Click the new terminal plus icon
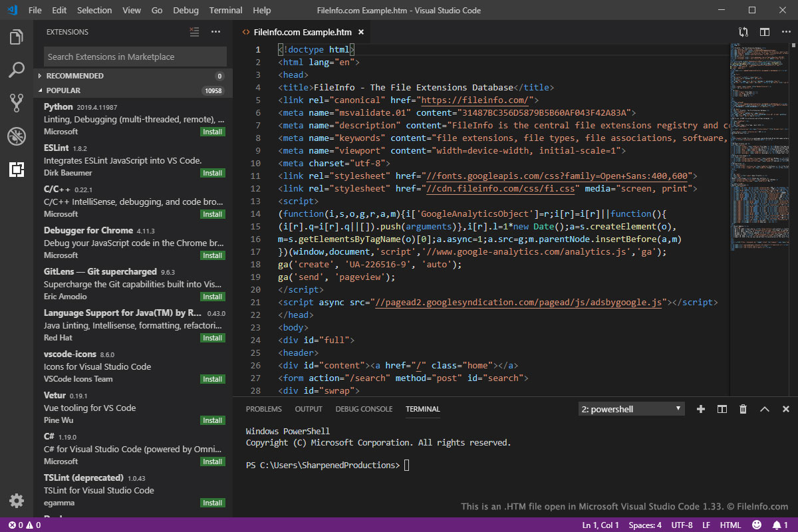This screenshot has width=798, height=532. click(700, 409)
